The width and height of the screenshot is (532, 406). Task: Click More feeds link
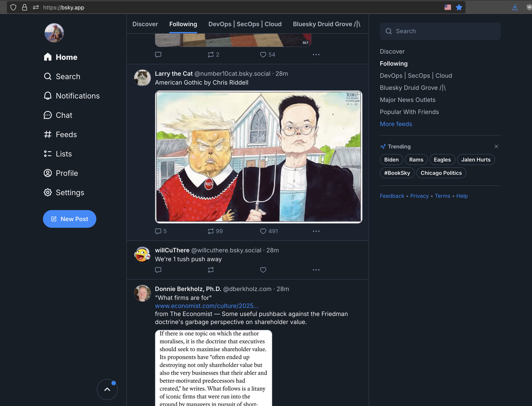point(396,124)
